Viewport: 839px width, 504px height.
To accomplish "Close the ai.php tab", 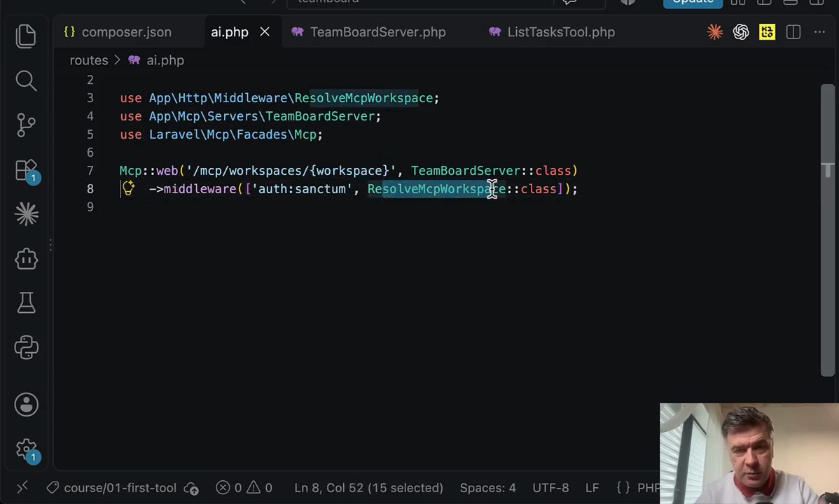I will 265,32.
